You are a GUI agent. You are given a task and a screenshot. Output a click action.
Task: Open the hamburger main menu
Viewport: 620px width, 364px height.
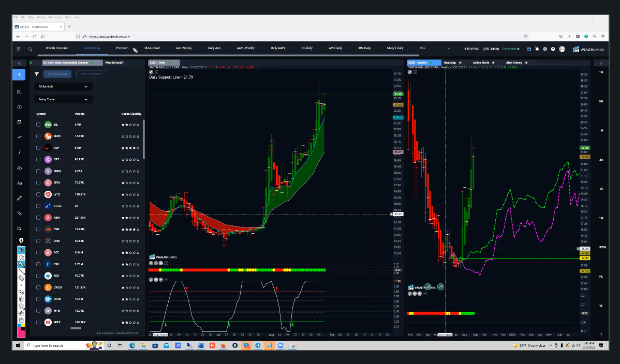[18, 49]
